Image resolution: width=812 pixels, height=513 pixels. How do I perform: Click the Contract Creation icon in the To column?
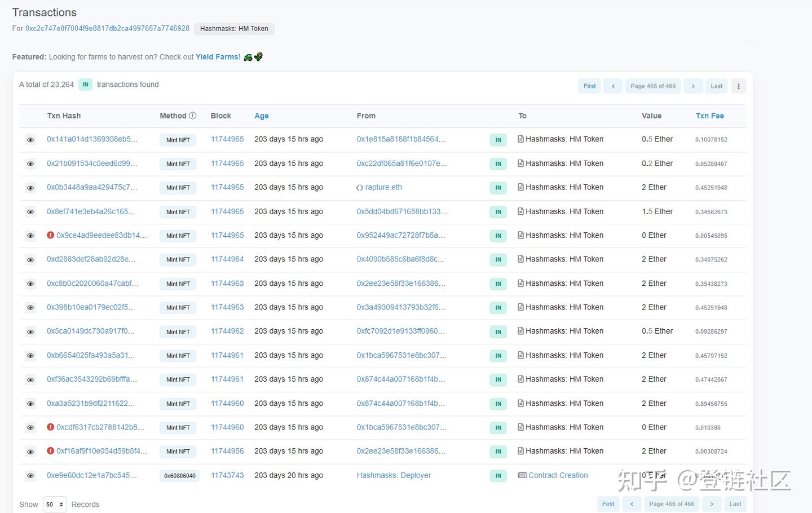click(x=522, y=475)
